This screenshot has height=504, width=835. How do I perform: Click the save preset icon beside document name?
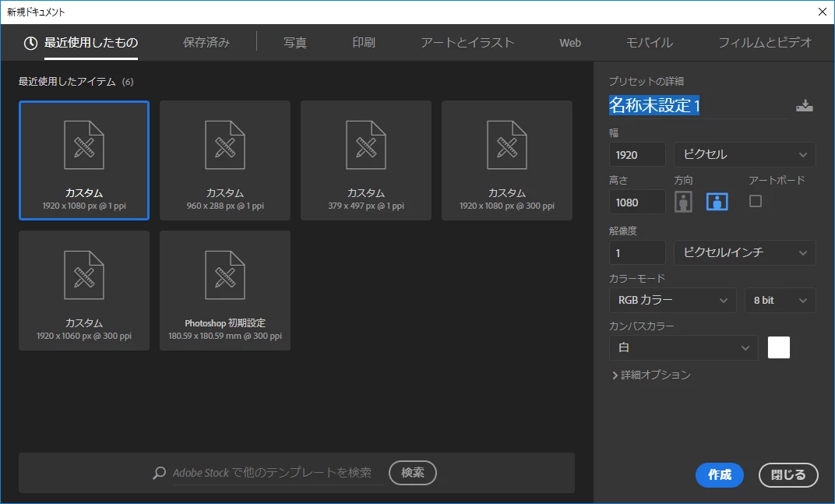tap(804, 105)
